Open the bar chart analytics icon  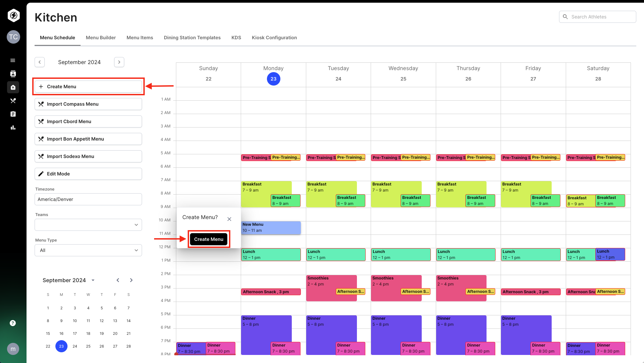click(x=13, y=127)
